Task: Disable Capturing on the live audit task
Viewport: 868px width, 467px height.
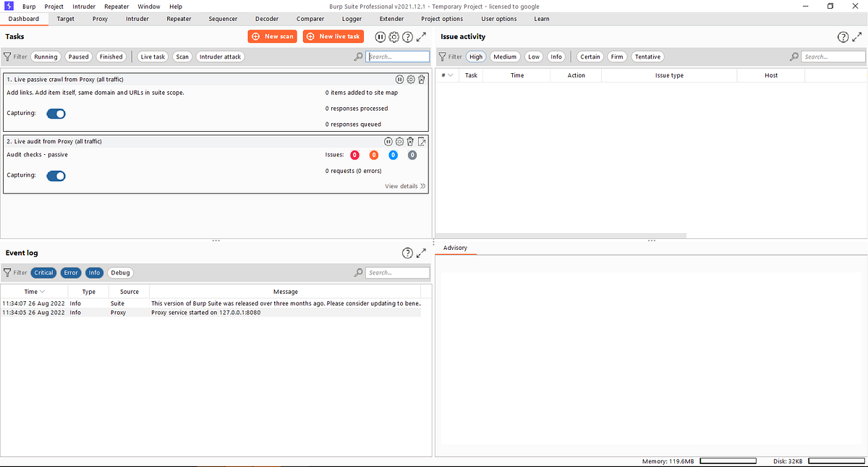Action: pos(56,176)
